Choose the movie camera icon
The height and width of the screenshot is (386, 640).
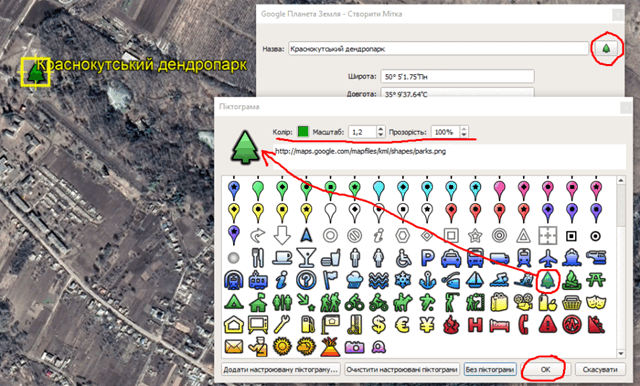tap(523, 303)
